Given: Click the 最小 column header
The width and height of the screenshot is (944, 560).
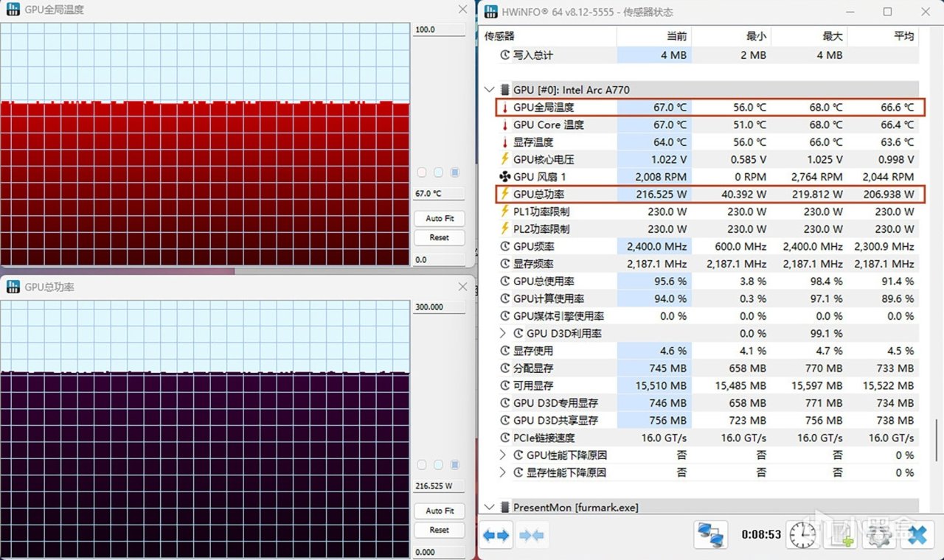Looking at the screenshot, I should click(x=732, y=37).
